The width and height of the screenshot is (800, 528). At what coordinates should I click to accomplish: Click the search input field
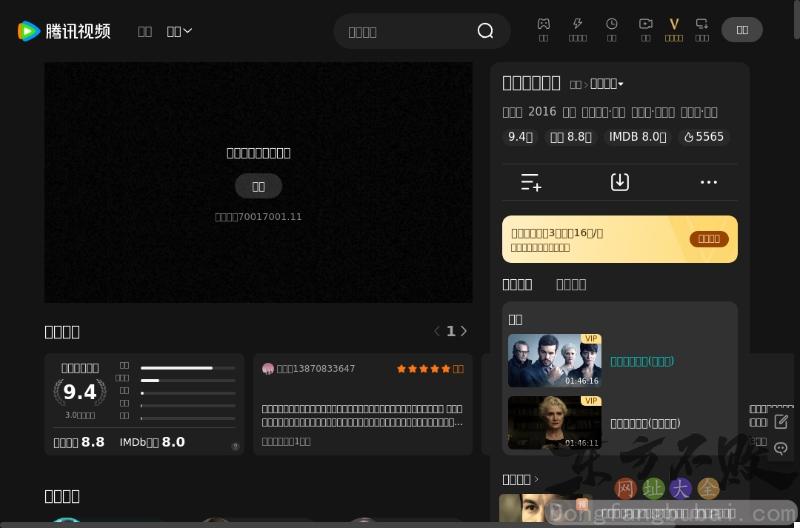point(405,31)
